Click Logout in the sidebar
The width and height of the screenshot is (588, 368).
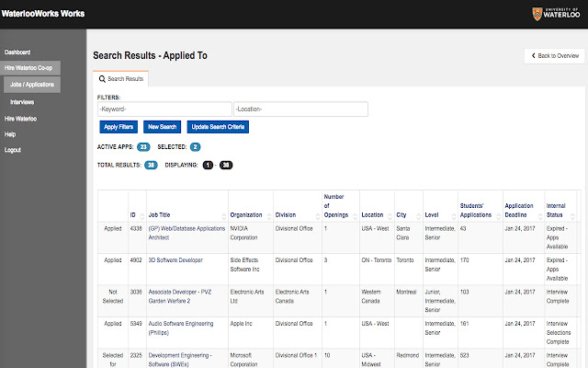[x=13, y=150]
